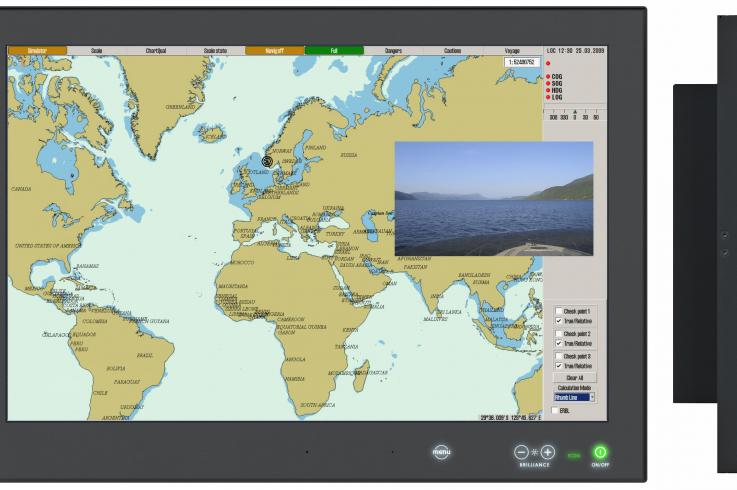
Task: Click the SOUTH AFRICA label on the chart
Action: pyautogui.click(x=318, y=405)
